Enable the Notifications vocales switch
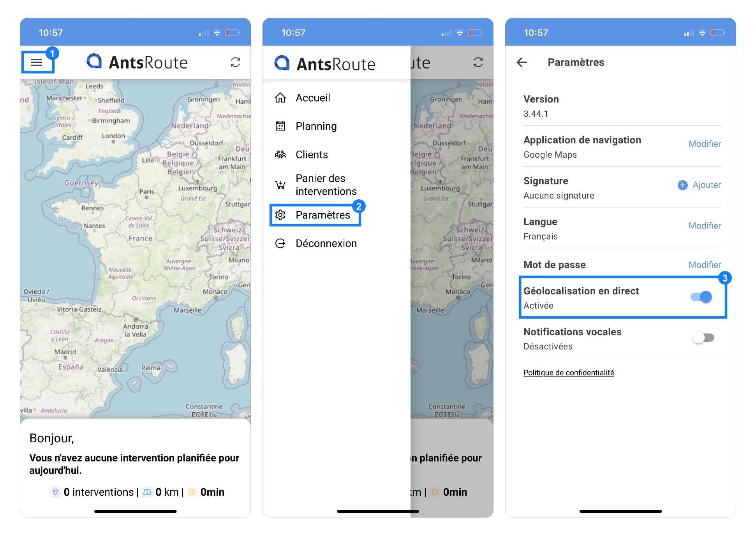 (x=703, y=338)
